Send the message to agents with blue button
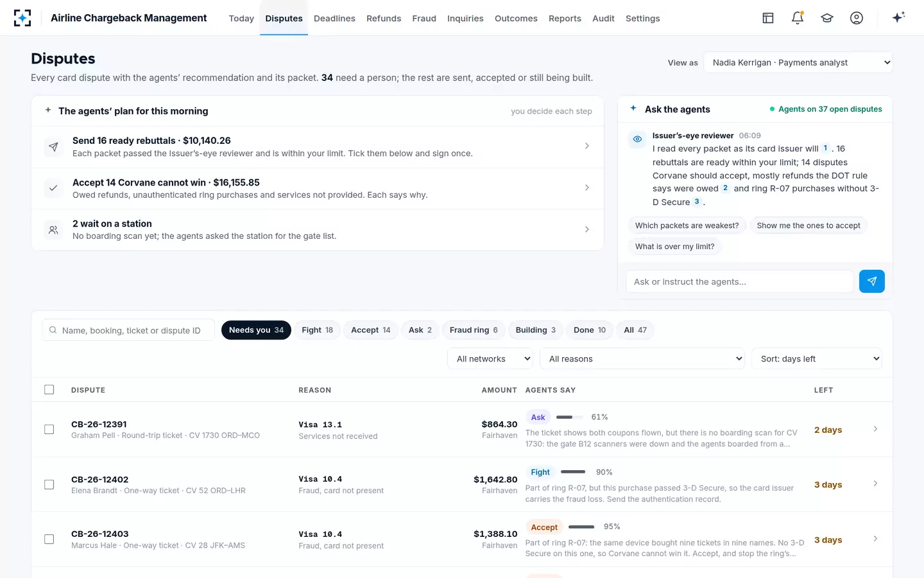The width and height of the screenshot is (924, 578). pos(872,281)
